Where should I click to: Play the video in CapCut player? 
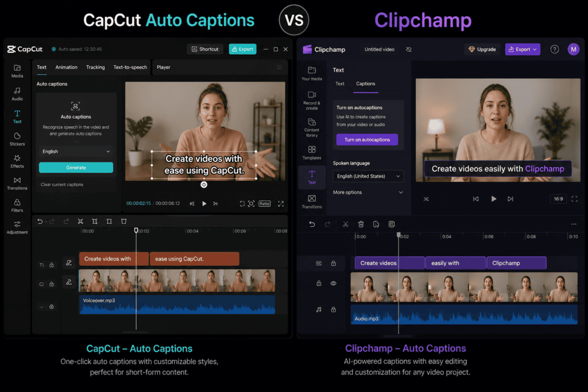tap(204, 204)
